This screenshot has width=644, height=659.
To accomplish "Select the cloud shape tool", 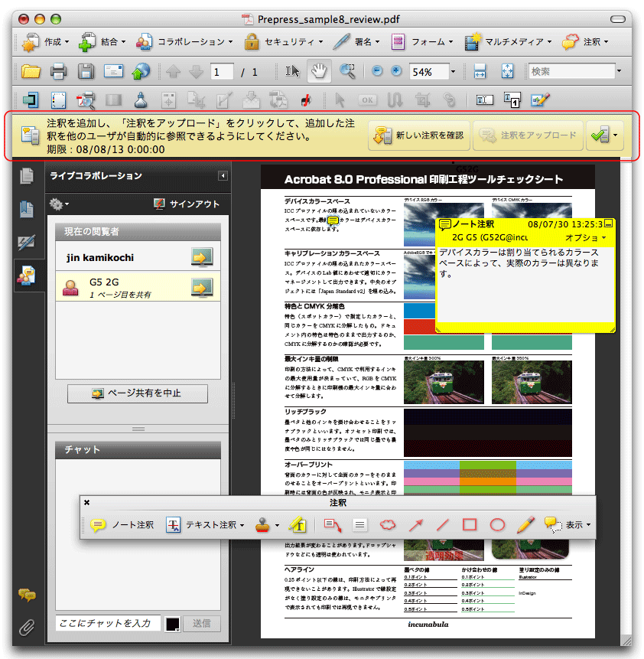I will pos(388,525).
